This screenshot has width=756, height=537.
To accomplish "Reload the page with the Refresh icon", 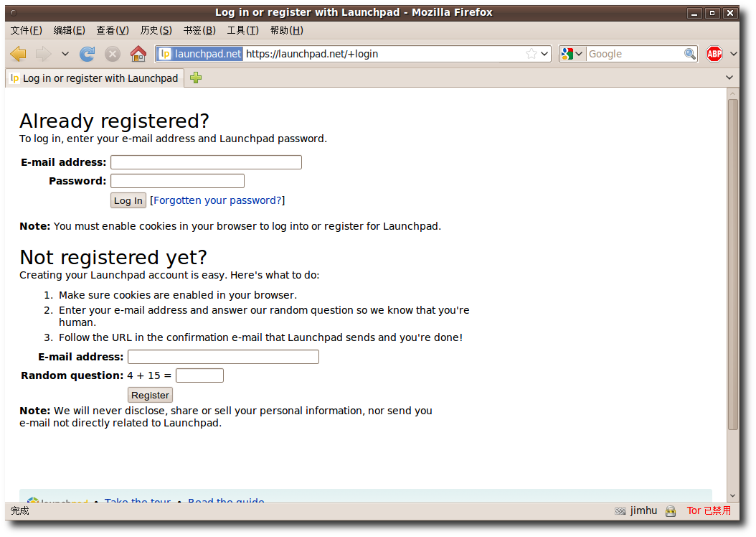I will pos(88,54).
